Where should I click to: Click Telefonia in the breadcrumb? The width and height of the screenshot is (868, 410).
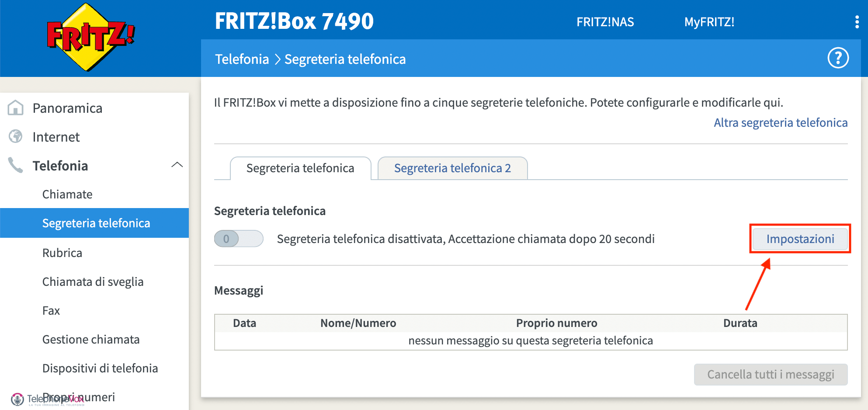[x=242, y=59]
